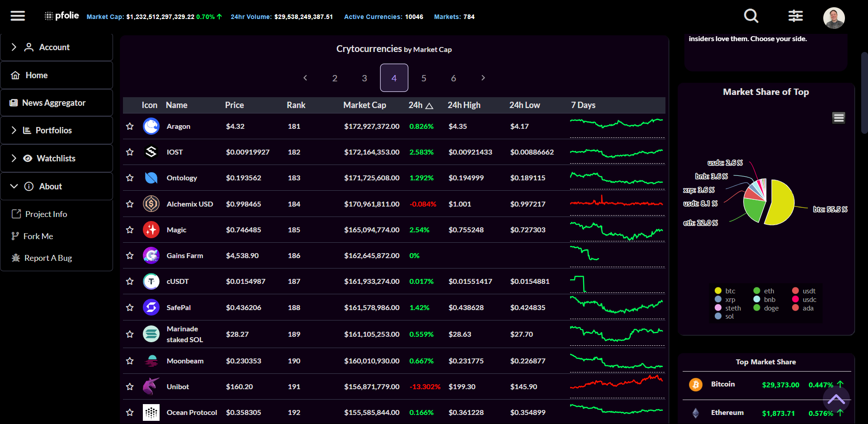868x424 pixels.
Task: Sort by 24h column ascending triangle
Action: coord(429,106)
